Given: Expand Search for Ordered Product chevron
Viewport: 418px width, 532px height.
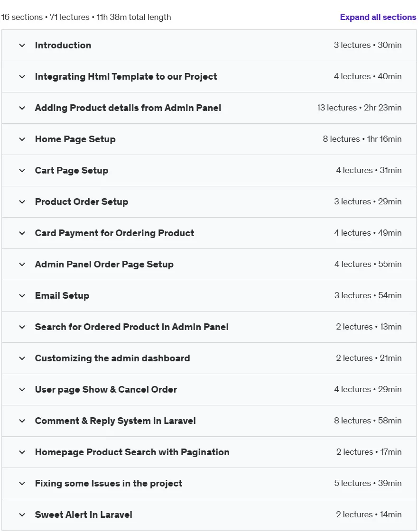Looking at the screenshot, I should click(x=22, y=327).
